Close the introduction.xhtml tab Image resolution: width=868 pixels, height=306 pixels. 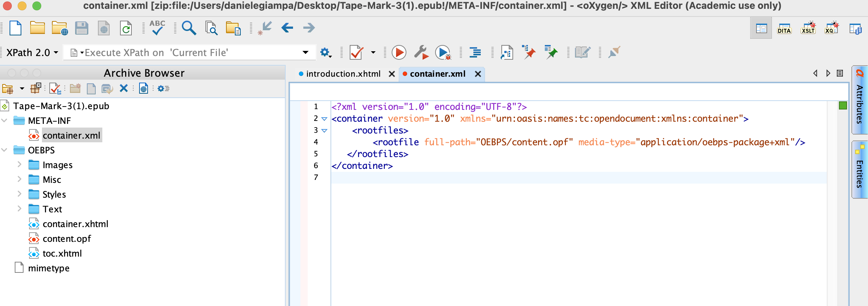392,74
